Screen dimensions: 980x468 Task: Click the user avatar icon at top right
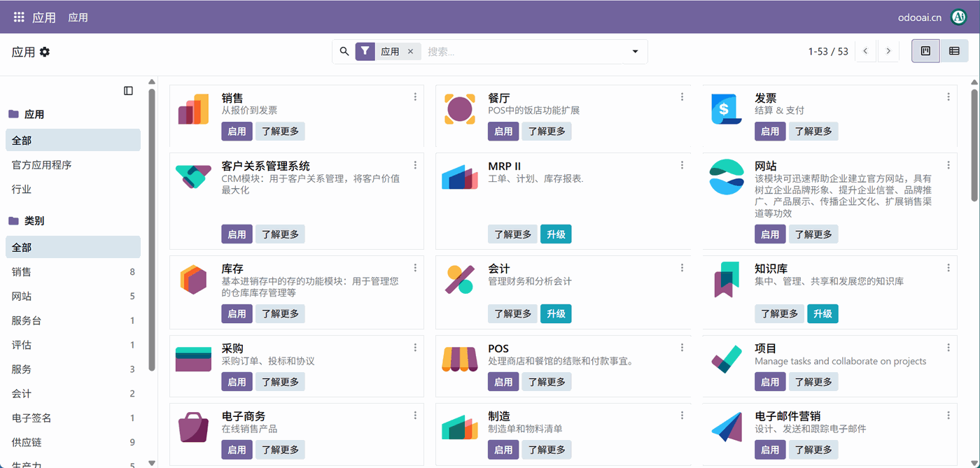[958, 17]
